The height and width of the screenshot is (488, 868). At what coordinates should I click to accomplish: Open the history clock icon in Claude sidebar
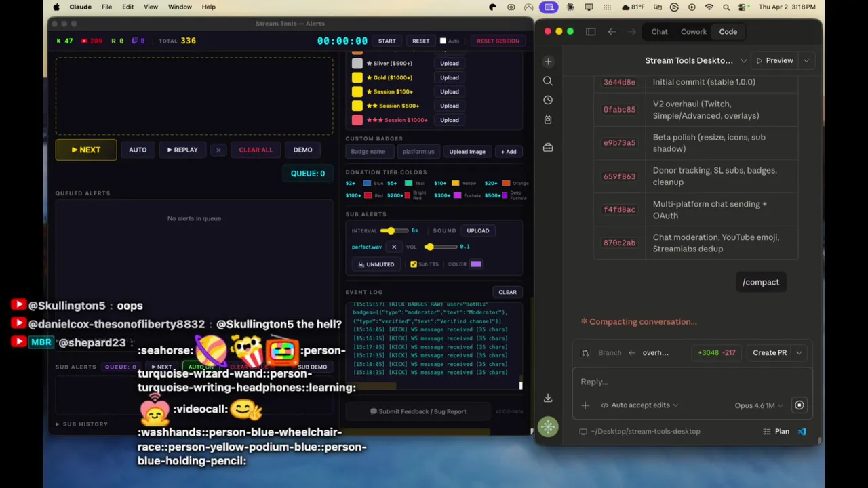[x=548, y=100]
